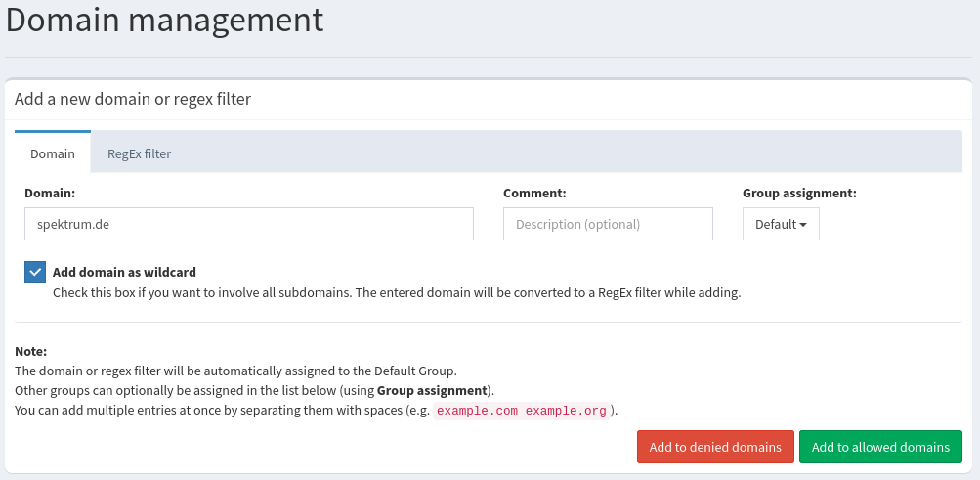Screen dimensions: 980x480
Task: Switch to the RegEx filter tab
Action: [x=139, y=153]
